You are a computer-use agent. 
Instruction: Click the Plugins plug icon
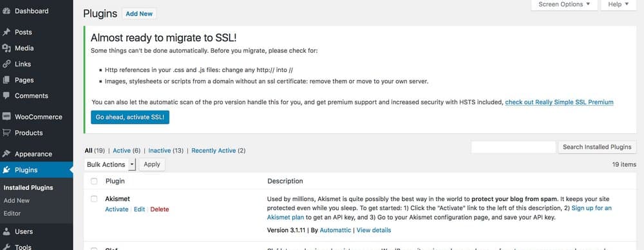pyautogui.click(x=6, y=170)
